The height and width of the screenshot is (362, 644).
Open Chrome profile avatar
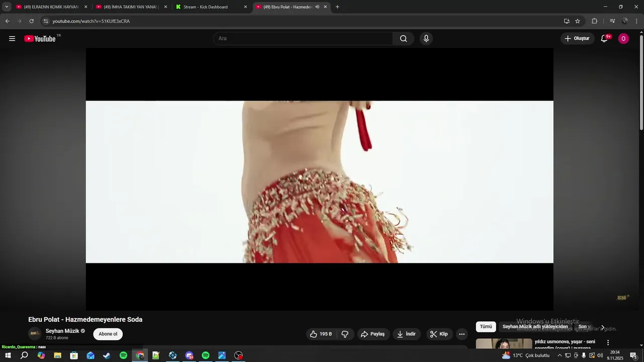tap(625, 21)
